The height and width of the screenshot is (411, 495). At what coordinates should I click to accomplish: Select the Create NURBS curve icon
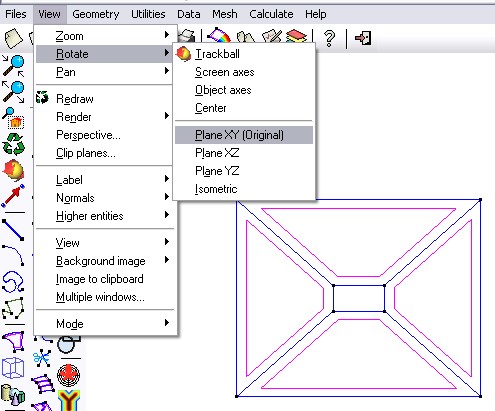point(13,282)
